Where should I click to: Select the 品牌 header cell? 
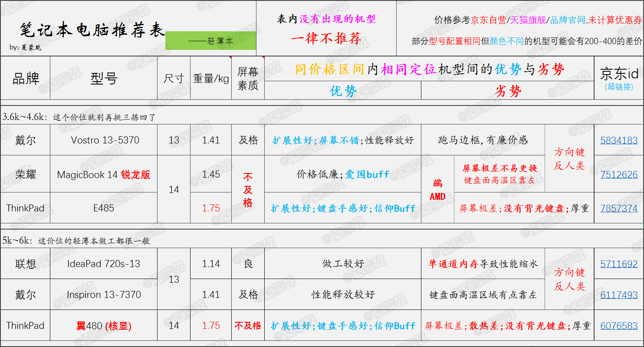(26, 78)
